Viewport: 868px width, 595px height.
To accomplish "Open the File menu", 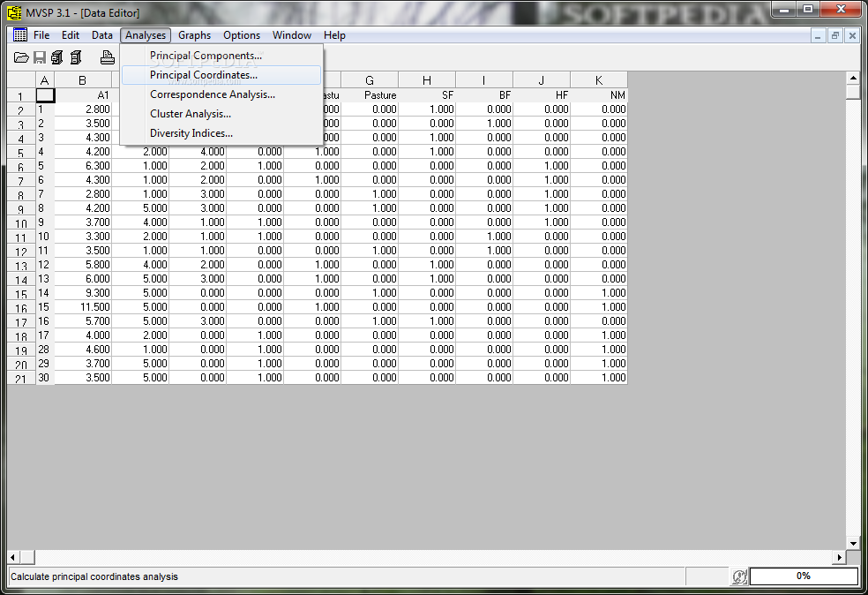I will 41,35.
